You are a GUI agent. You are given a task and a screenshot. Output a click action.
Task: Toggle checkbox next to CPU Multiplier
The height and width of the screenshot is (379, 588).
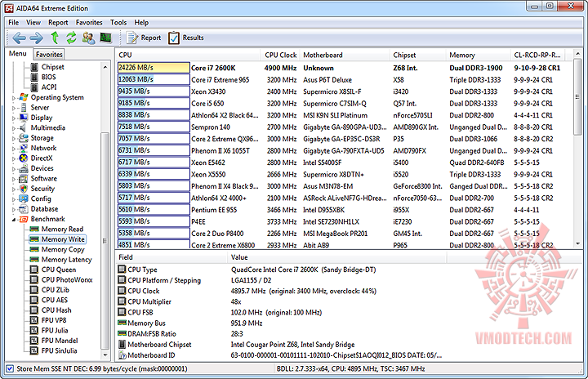click(x=122, y=301)
